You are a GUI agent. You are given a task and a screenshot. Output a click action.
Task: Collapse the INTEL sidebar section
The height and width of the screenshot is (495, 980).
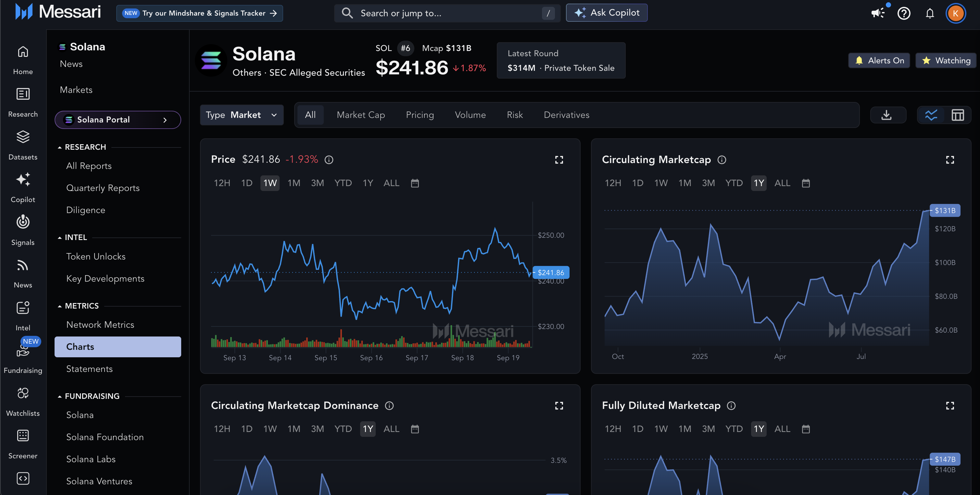tap(73, 237)
